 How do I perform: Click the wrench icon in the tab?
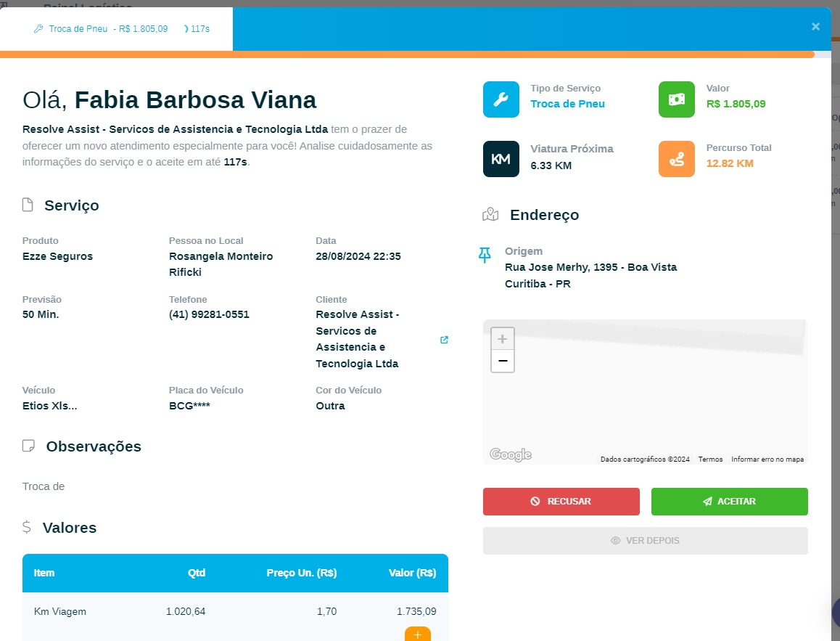(x=38, y=29)
